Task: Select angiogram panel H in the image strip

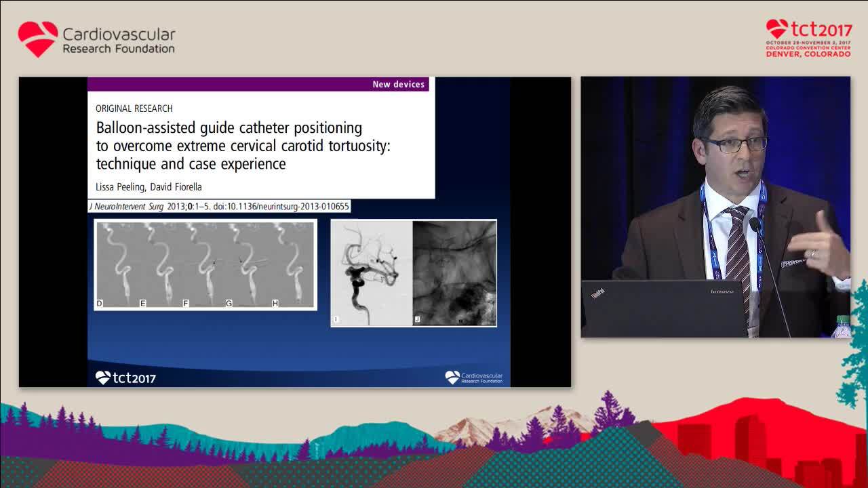Action: pyautogui.click(x=293, y=264)
